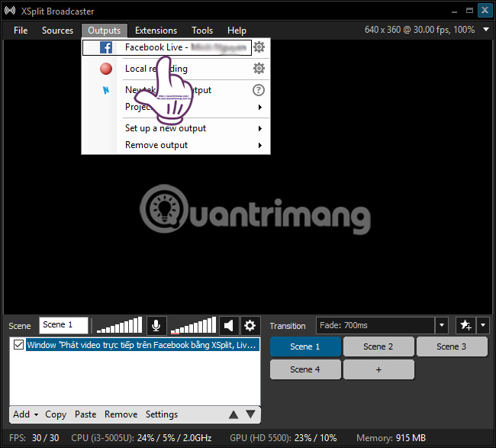Screen dimensions: 496x448
Task: Click the Scene 1 name field
Action: (x=63, y=325)
